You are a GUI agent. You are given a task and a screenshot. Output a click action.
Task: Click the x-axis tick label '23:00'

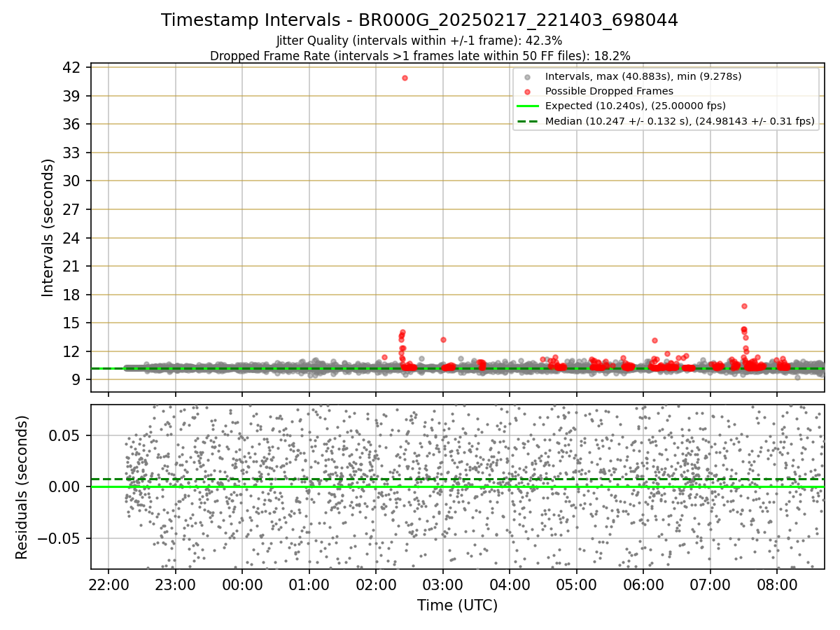coord(175,584)
